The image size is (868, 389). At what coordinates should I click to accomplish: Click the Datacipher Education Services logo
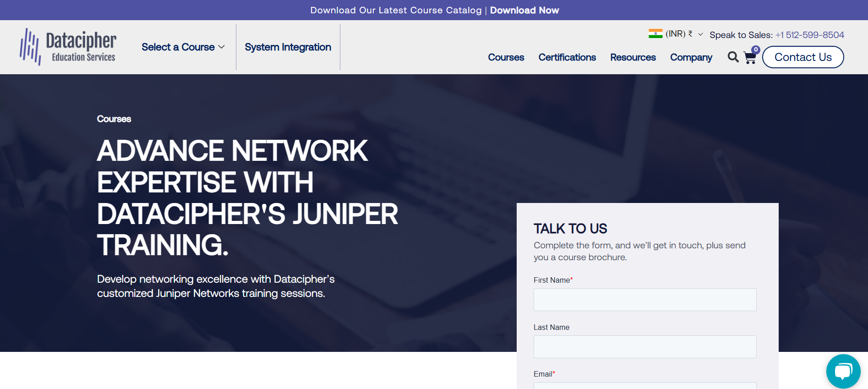[68, 47]
